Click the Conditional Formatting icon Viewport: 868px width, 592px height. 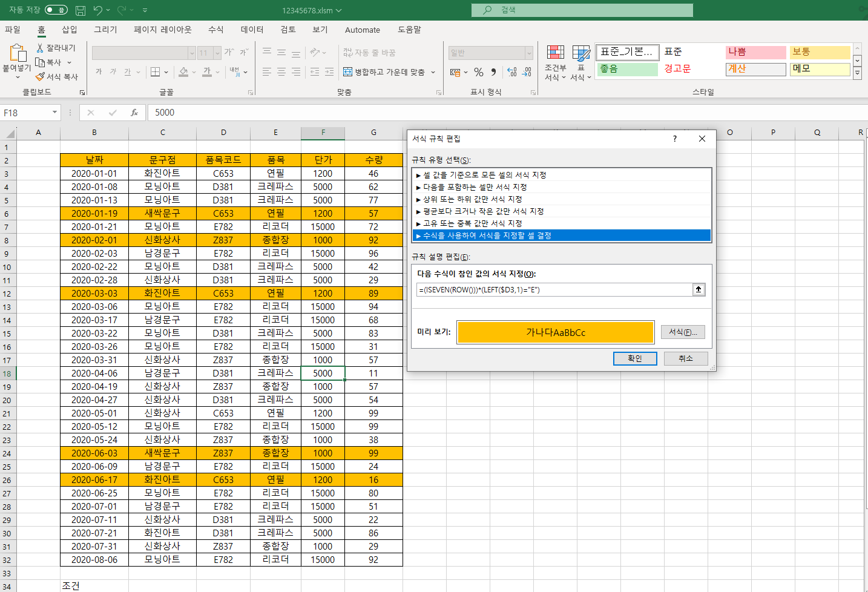click(x=555, y=53)
